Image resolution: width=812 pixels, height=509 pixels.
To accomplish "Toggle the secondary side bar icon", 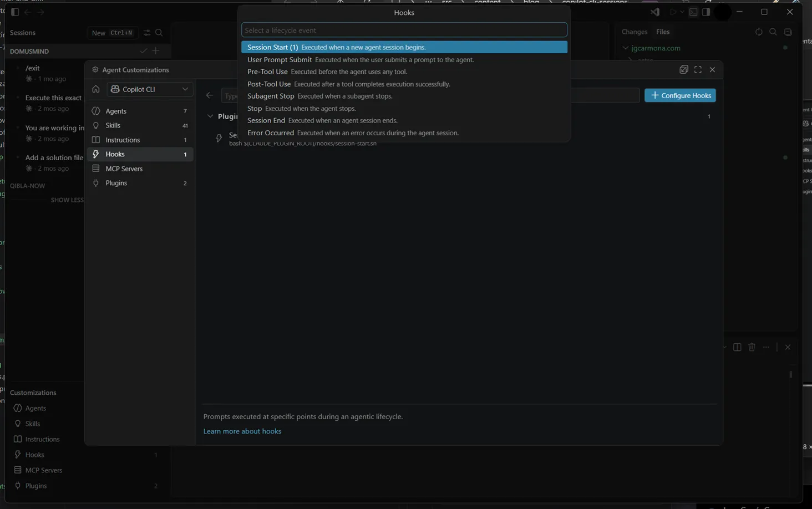I will pos(706,12).
